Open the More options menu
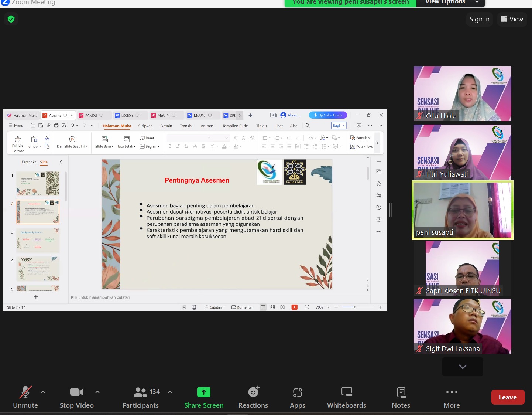The height and width of the screenshot is (415, 532). click(452, 397)
